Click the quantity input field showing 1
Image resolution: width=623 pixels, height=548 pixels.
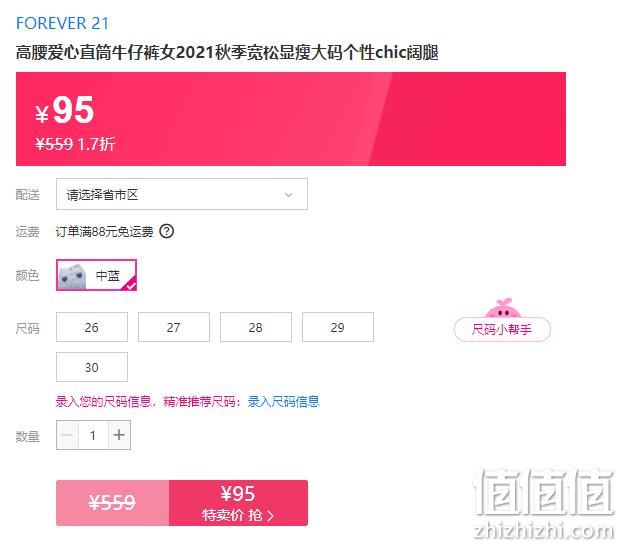click(x=93, y=435)
